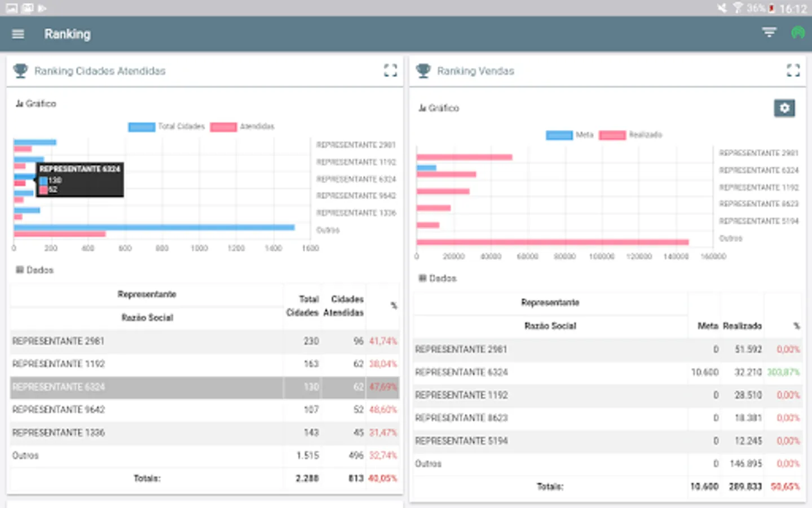Open the filter icon in the top bar
Screen dimensions: 812x508
(x=769, y=33)
